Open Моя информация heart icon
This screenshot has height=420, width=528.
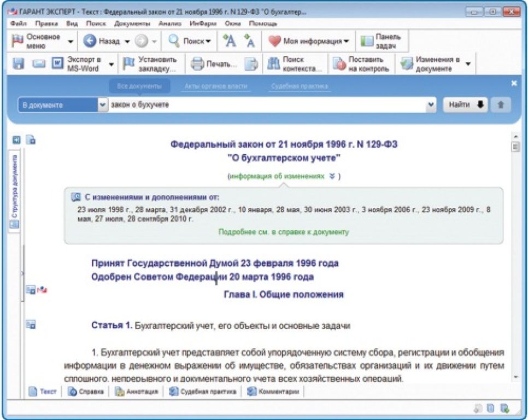point(274,41)
